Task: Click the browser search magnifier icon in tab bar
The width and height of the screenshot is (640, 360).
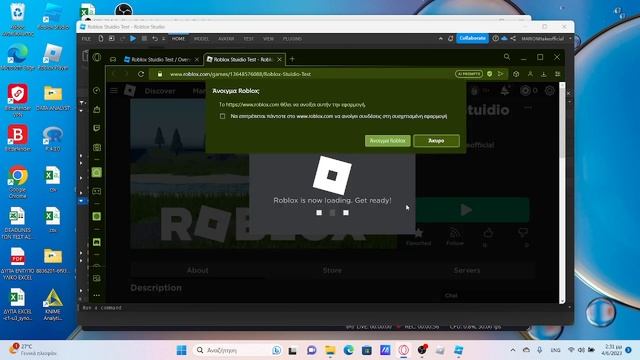Action: (x=507, y=57)
